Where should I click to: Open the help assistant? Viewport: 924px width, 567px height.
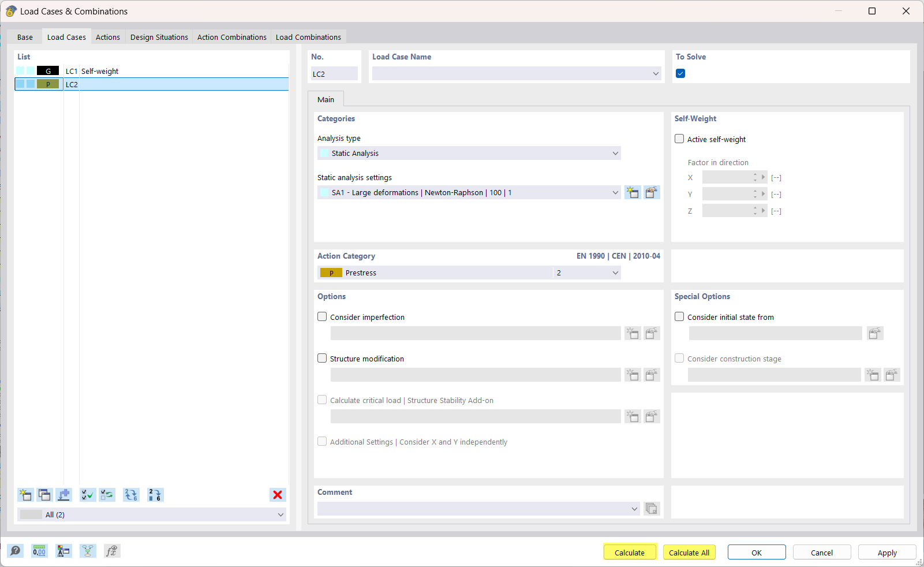click(15, 551)
